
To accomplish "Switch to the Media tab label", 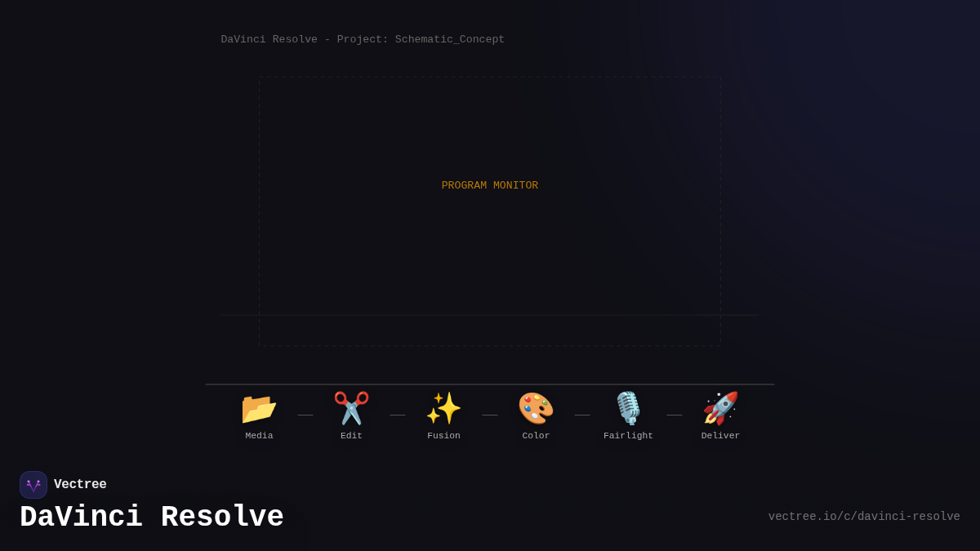I will pos(259,435).
